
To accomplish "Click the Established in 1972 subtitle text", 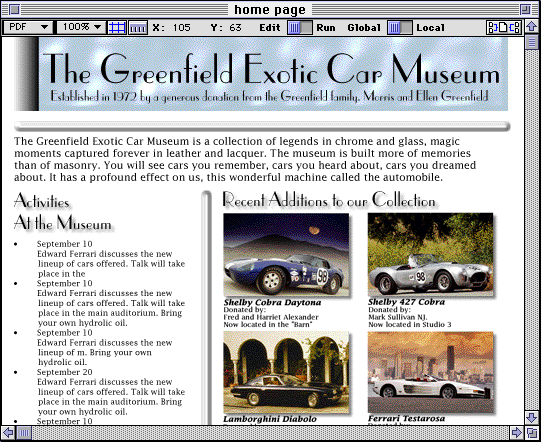I will pos(269,96).
